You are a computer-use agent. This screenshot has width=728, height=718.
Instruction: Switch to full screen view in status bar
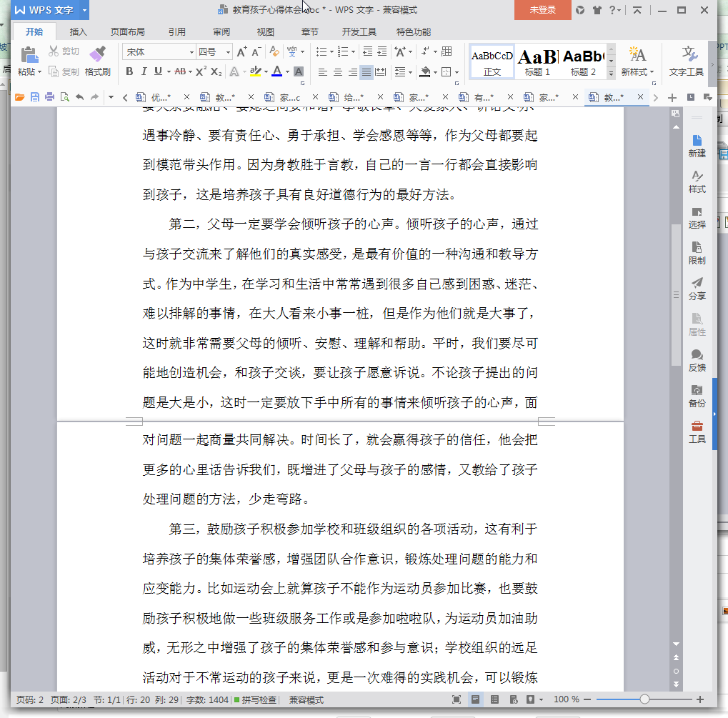[x=457, y=699]
